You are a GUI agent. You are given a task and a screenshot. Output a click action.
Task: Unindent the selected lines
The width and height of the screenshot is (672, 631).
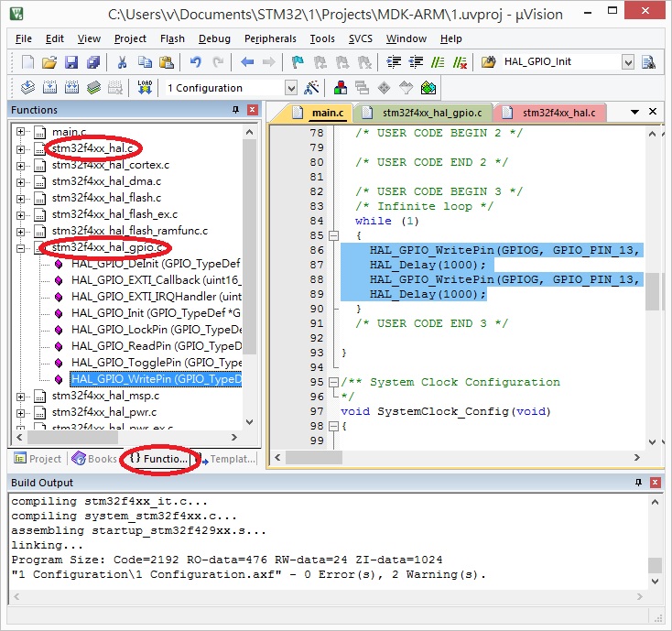tap(416, 62)
